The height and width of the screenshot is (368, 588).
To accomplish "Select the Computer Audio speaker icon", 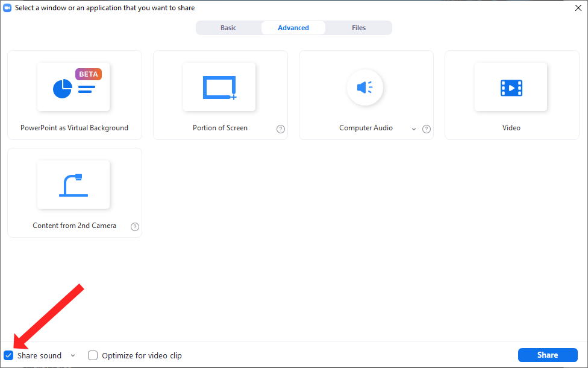I will (x=365, y=87).
